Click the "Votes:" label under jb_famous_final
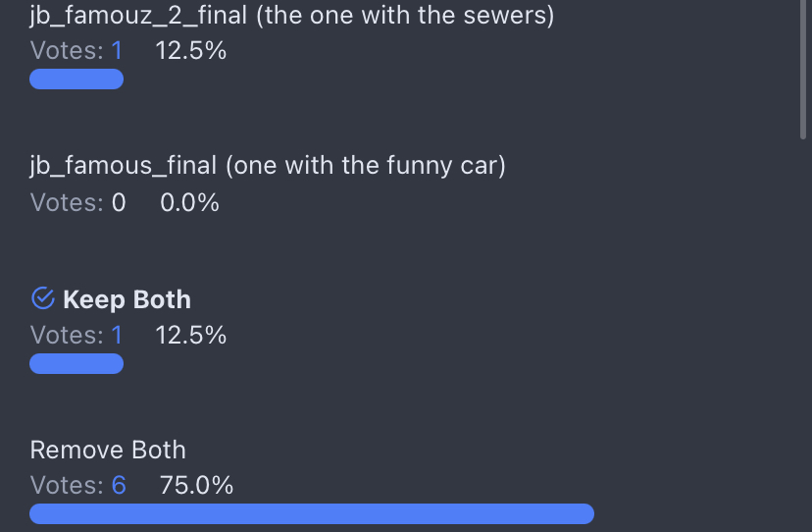Image resolution: width=812 pixels, height=532 pixels. click(67, 203)
